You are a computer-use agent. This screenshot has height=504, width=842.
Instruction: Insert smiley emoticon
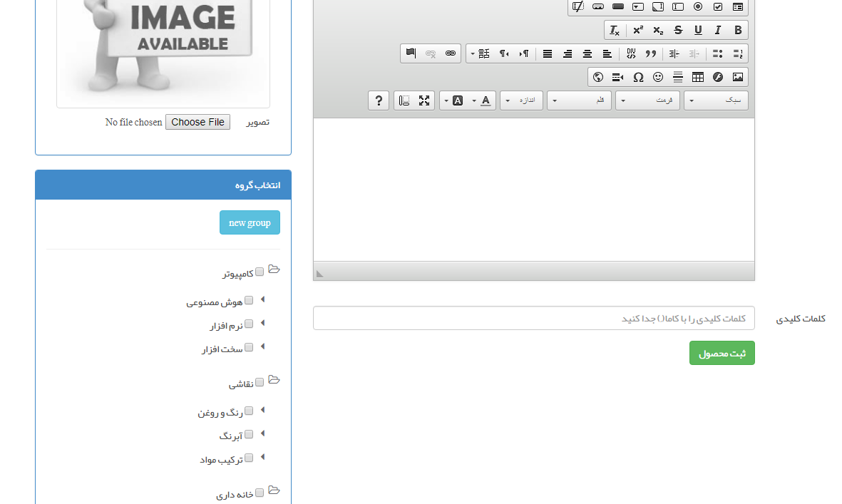tap(658, 77)
